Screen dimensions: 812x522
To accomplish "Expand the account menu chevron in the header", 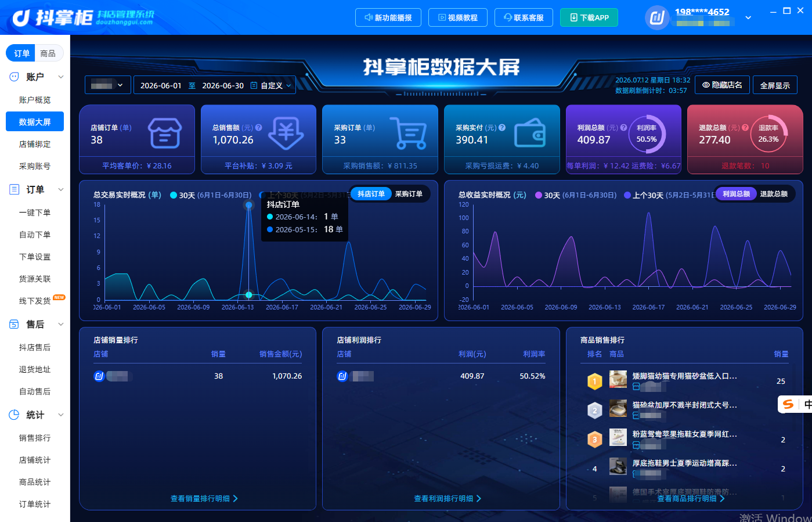I will (748, 17).
